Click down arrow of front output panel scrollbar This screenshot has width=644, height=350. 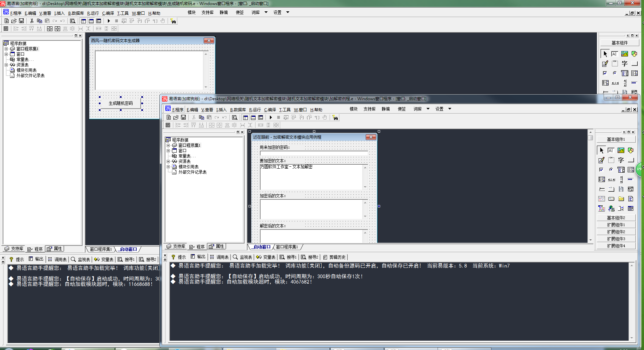pos(631,338)
